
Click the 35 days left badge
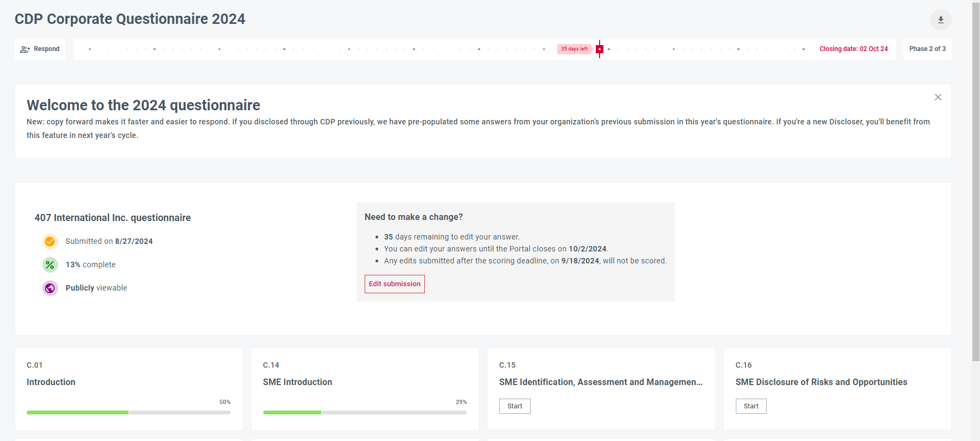574,49
